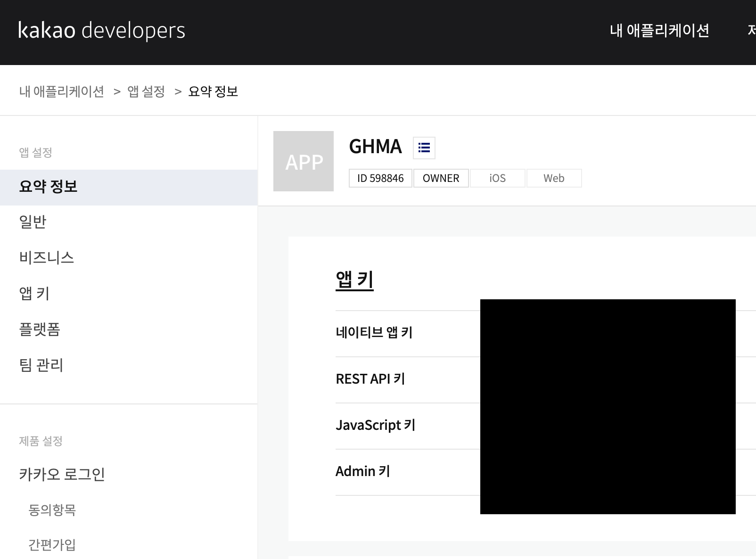Click the 네이티브 앱 키 row label
Screen dimensions: 756x559
pos(374,333)
